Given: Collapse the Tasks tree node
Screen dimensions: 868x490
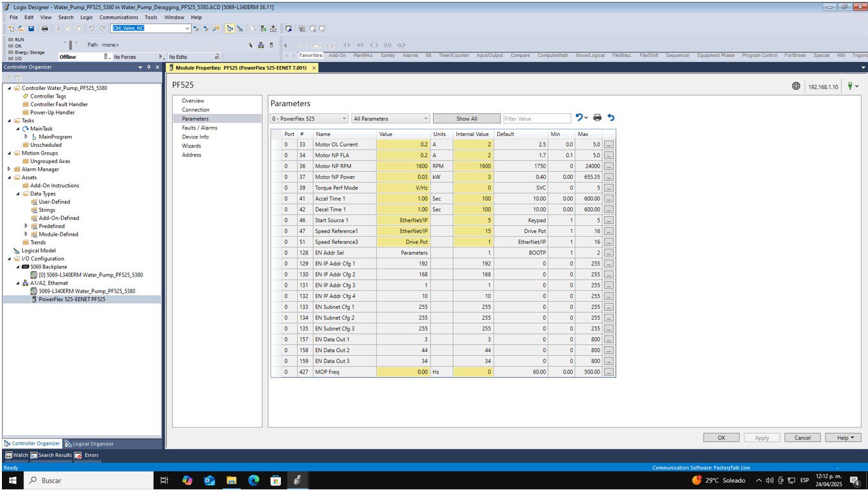Looking at the screenshot, I should point(9,120).
